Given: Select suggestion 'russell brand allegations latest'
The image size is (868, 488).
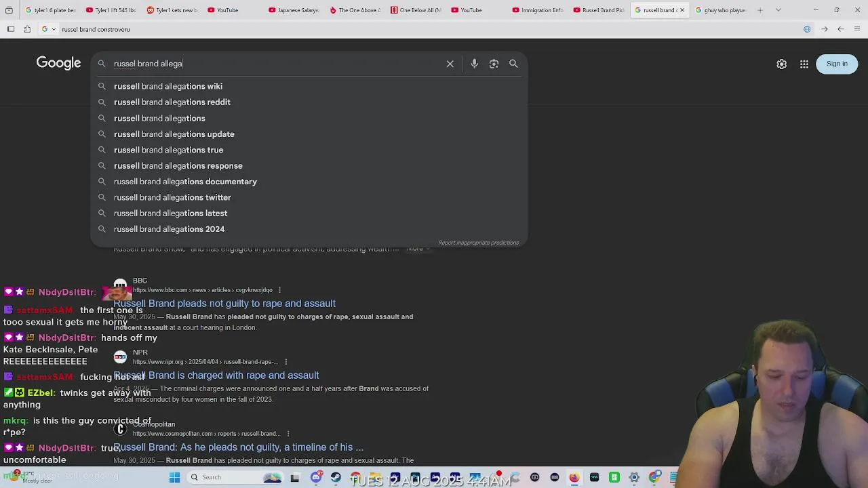Looking at the screenshot, I should pos(309,213).
